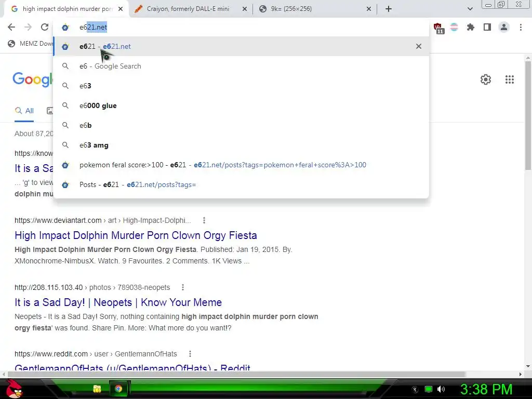Screen dimensions: 532x399
Task: Select the e6000 glue suggestion
Action: pos(241,105)
